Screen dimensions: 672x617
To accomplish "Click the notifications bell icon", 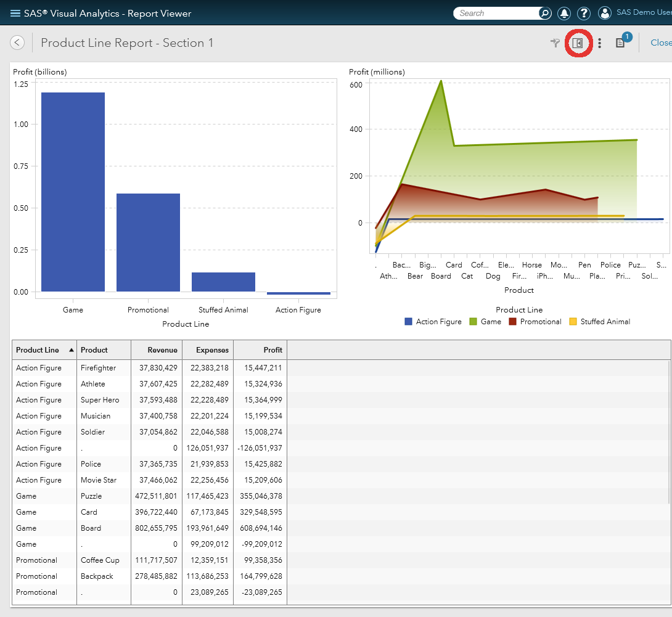I will click(564, 13).
